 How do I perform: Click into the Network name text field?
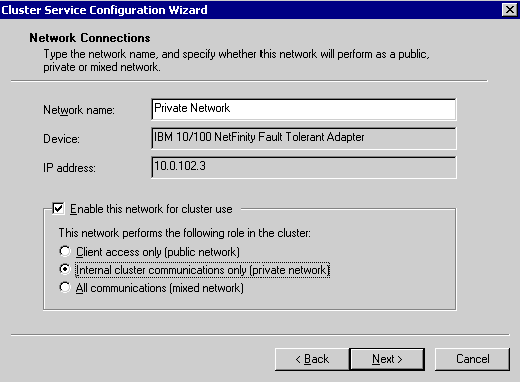pos(304,109)
